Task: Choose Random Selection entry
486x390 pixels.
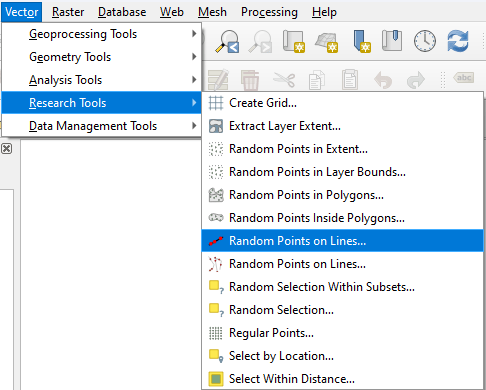Action: click(342, 310)
